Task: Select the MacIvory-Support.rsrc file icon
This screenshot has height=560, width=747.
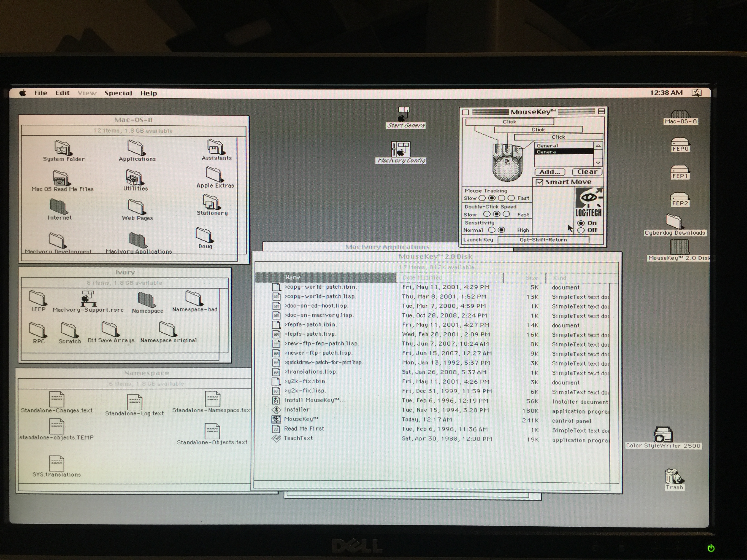Action: coord(88,298)
